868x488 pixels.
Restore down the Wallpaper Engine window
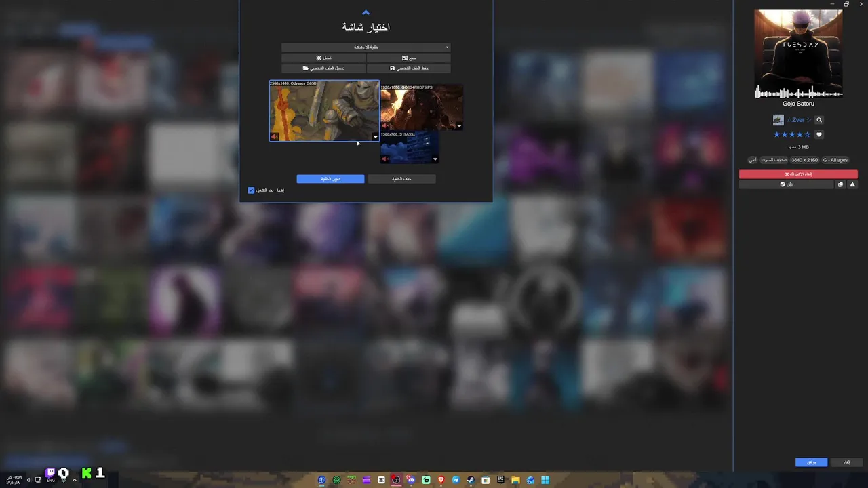tap(846, 4)
